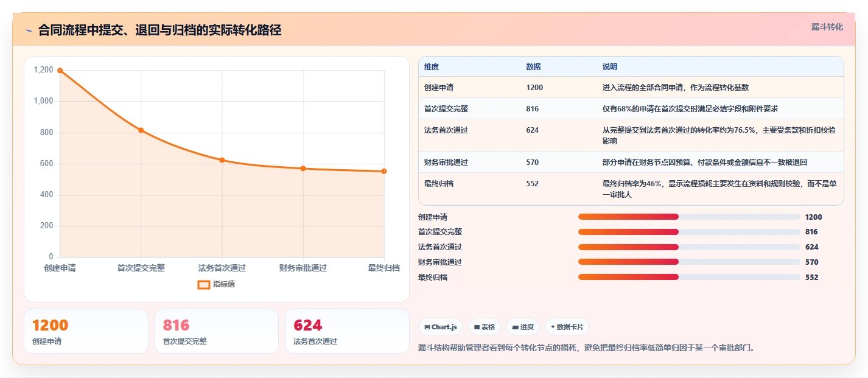The image size is (868, 378).
Task: Select the 数据卡片 tag chip
Action: click(x=567, y=327)
